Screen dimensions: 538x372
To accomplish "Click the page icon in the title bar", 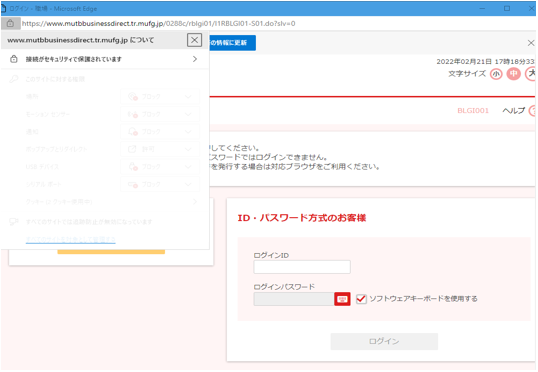I will coord(3,9).
